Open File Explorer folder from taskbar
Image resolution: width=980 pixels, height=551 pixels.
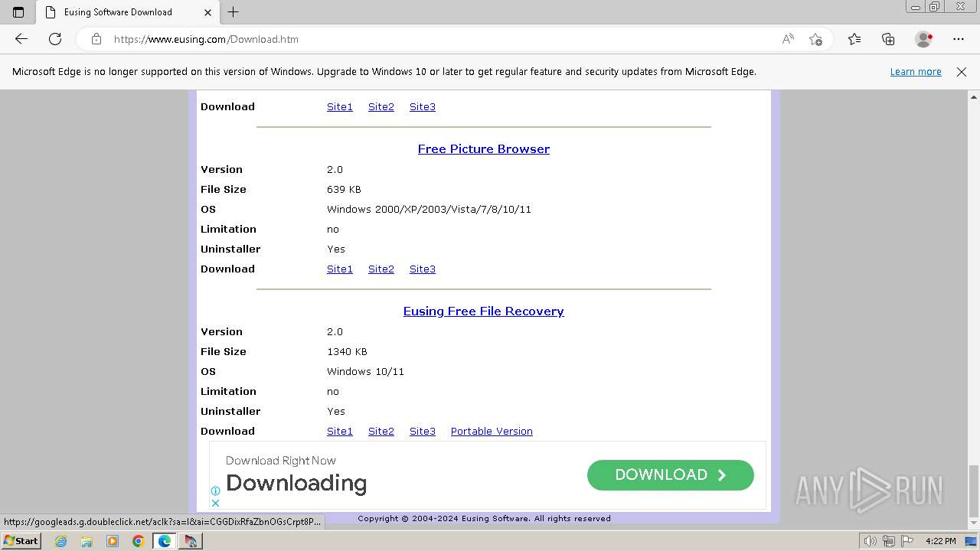tap(87, 541)
